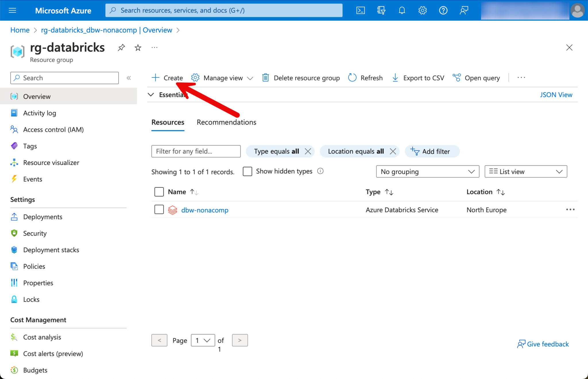Click Delete resource group trash icon
Screen dimensions: 588x379
click(266, 78)
